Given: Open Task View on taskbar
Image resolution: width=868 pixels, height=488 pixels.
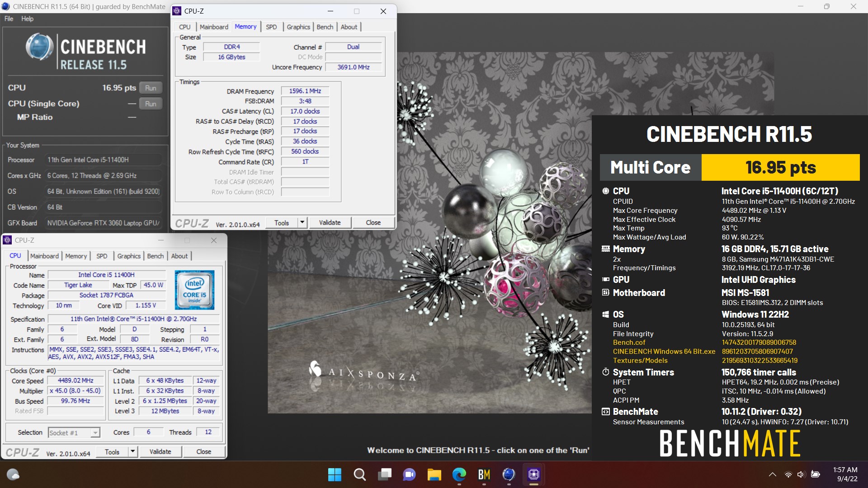Looking at the screenshot, I should 385,474.
